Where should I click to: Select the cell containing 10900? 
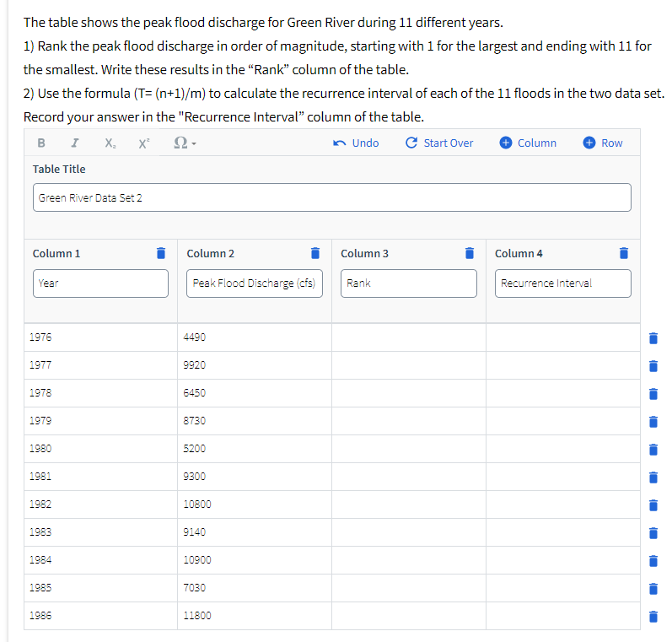tap(255, 560)
